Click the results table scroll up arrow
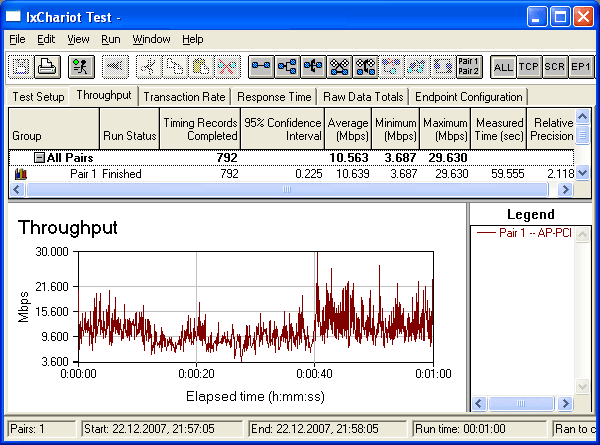Screen dimensions: 600x445 582,116
